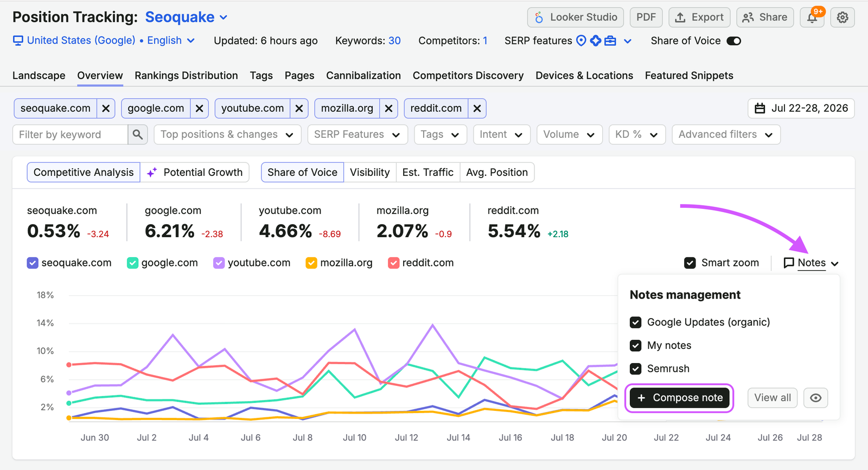Click the Looker Studio logo icon
The width and height of the screenshot is (868, 470).
539,17
